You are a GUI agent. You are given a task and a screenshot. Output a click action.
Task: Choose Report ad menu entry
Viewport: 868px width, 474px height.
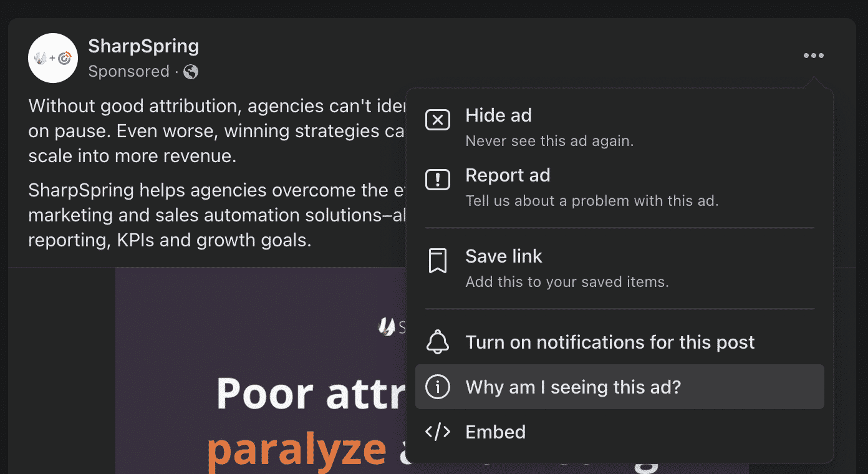click(x=620, y=187)
